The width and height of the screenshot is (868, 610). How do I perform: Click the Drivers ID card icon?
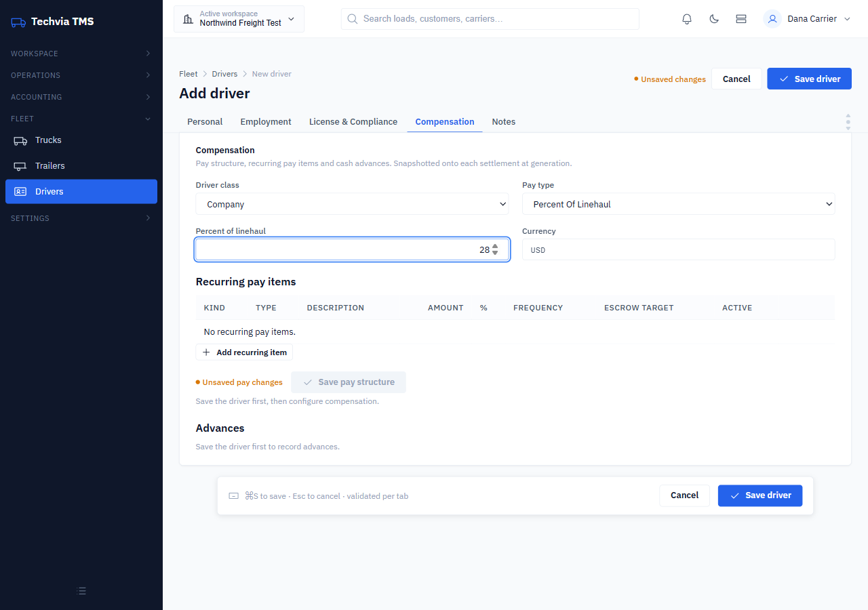pos(20,192)
